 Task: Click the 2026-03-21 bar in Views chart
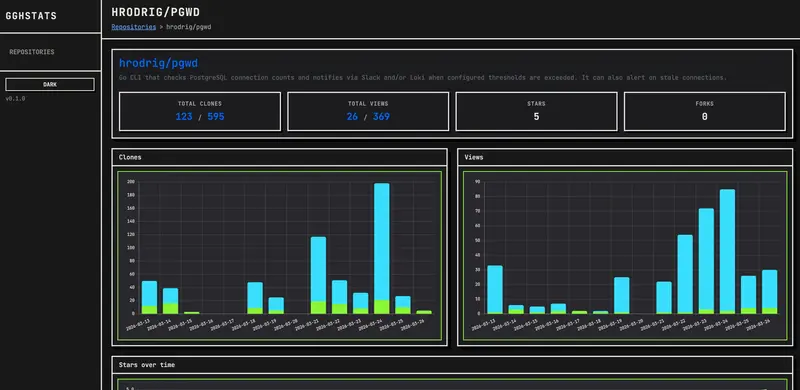click(x=664, y=298)
